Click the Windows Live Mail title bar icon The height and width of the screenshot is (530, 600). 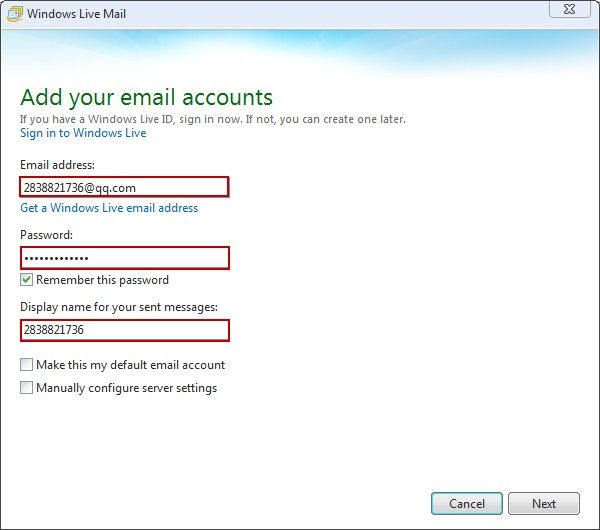point(15,14)
